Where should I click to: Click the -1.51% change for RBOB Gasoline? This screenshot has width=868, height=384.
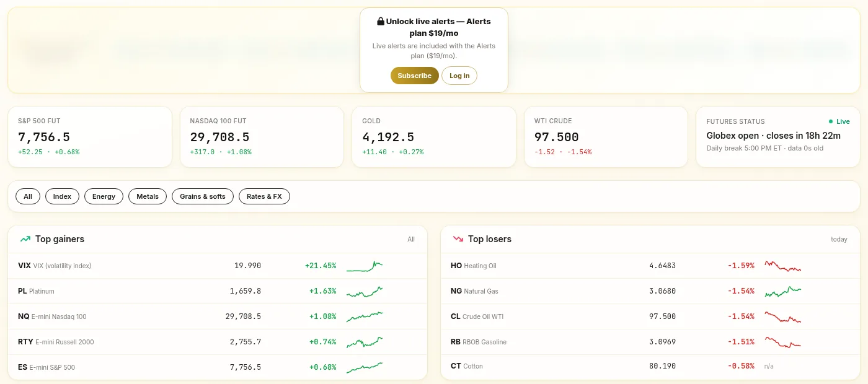tap(741, 342)
